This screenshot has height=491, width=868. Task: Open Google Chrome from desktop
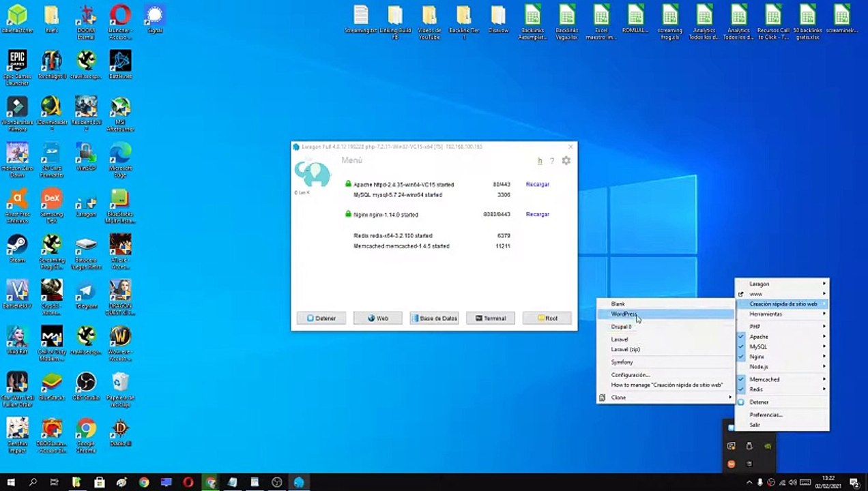coord(86,429)
